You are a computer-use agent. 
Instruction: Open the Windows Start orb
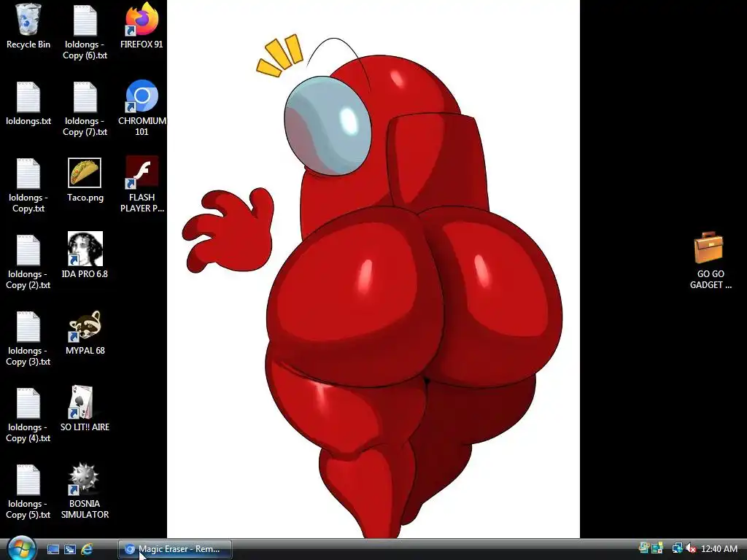(21, 548)
